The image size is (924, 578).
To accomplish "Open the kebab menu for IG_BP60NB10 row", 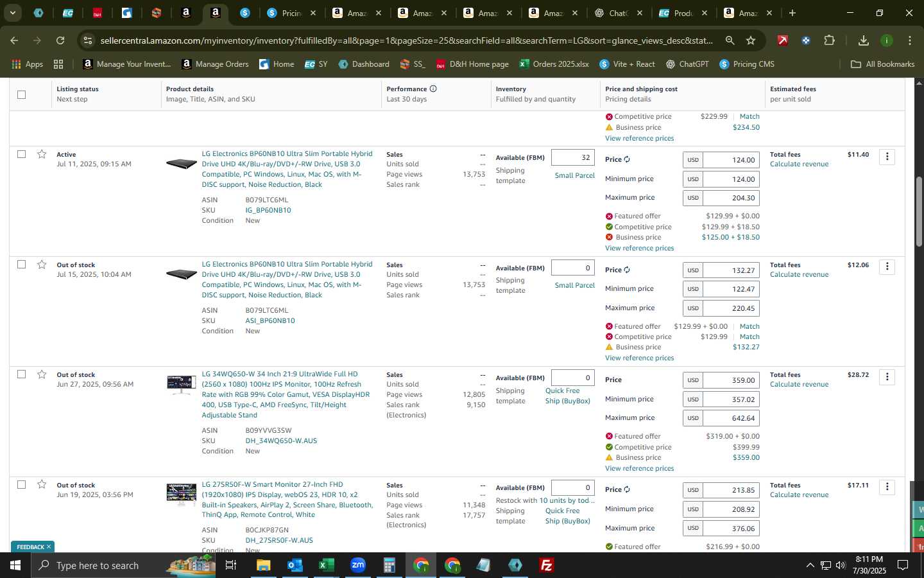I will coord(887,157).
